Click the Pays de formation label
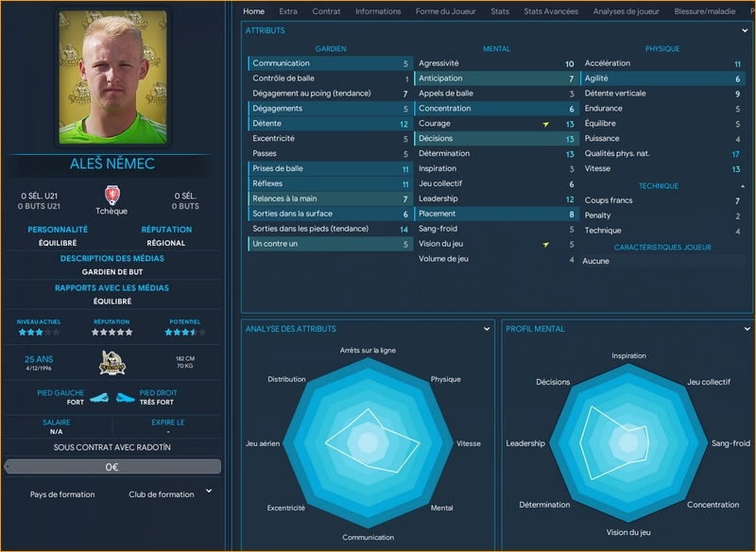Screen dimensions: 756x552 pyautogui.click(x=62, y=494)
